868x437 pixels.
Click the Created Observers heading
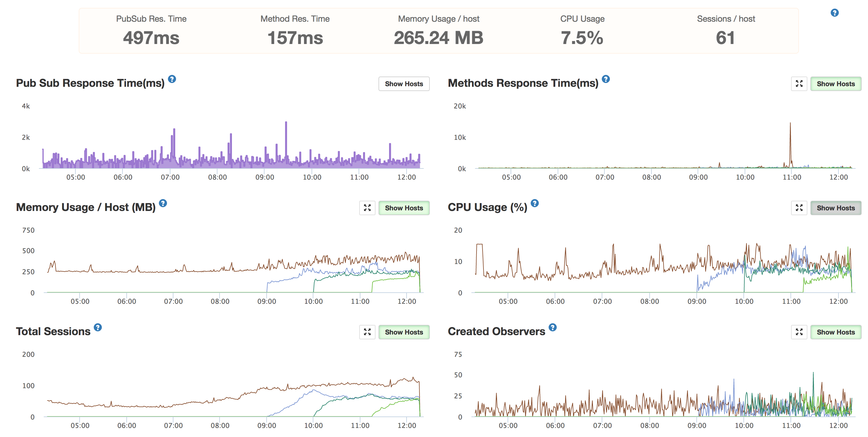[x=496, y=332]
